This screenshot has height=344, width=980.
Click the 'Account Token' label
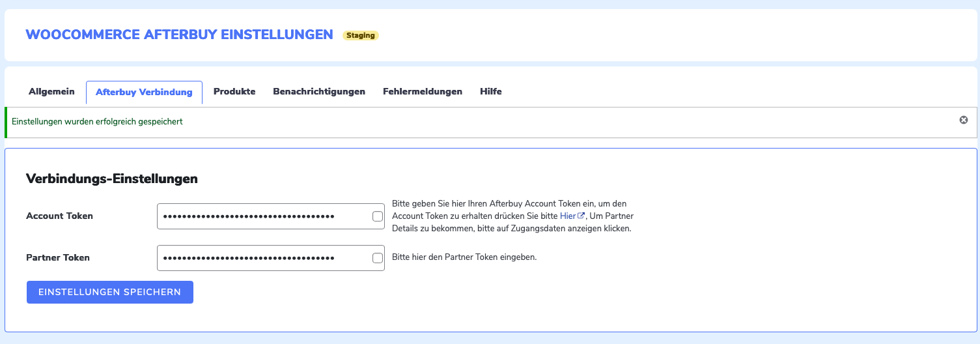point(59,216)
